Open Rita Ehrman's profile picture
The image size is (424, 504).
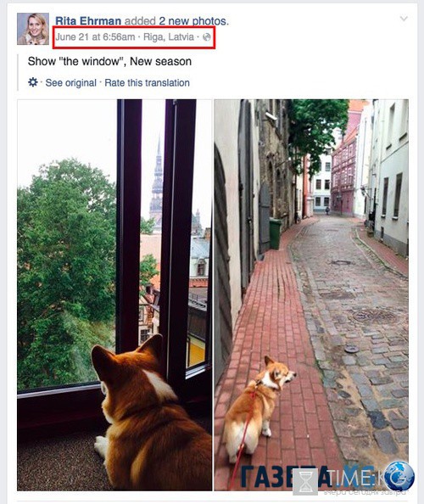(33, 29)
